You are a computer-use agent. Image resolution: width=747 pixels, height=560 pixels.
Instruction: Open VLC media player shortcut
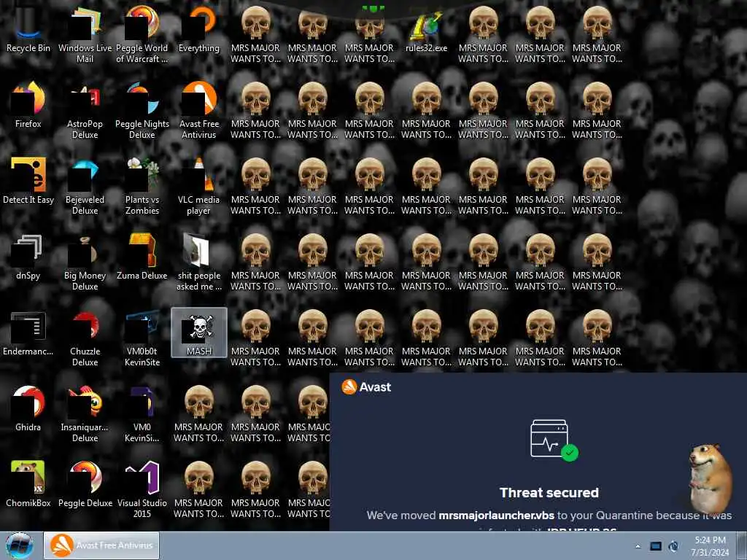pyautogui.click(x=198, y=187)
